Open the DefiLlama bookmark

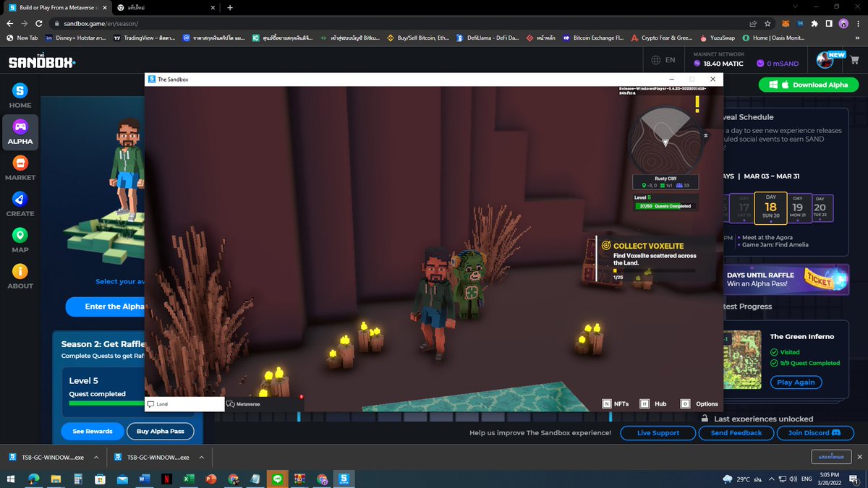pos(487,38)
